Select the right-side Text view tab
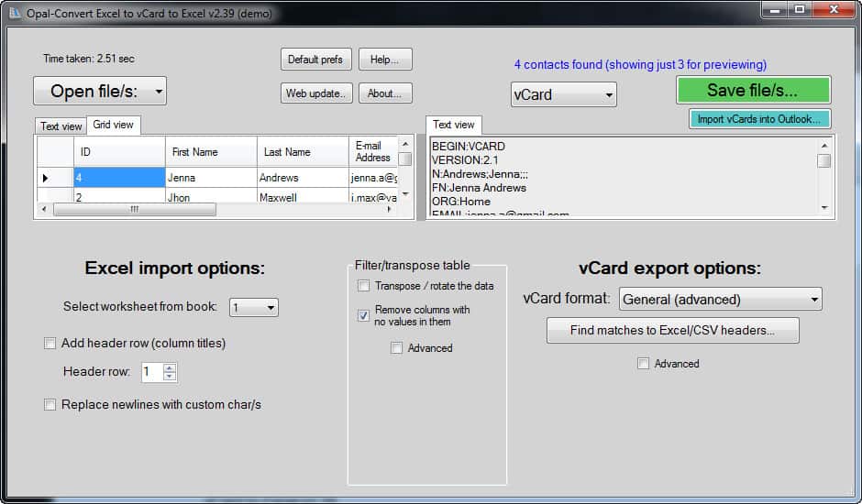 [x=454, y=125]
